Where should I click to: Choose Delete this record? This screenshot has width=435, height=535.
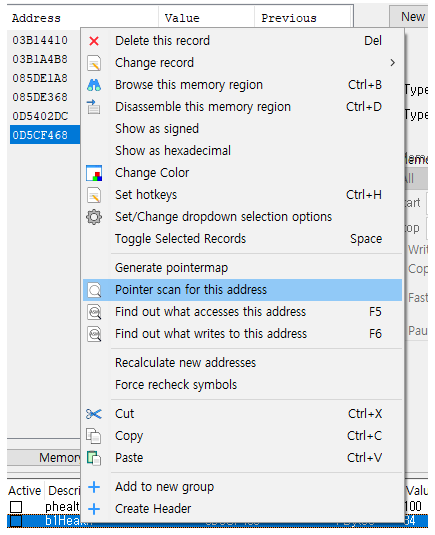tap(243, 41)
